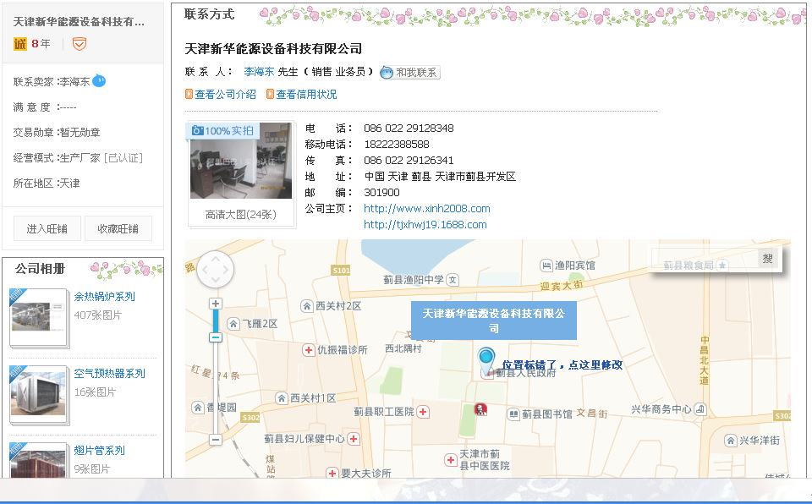Open the 翅片管系列 album thumbnail
The image size is (812, 504).
coord(39,461)
